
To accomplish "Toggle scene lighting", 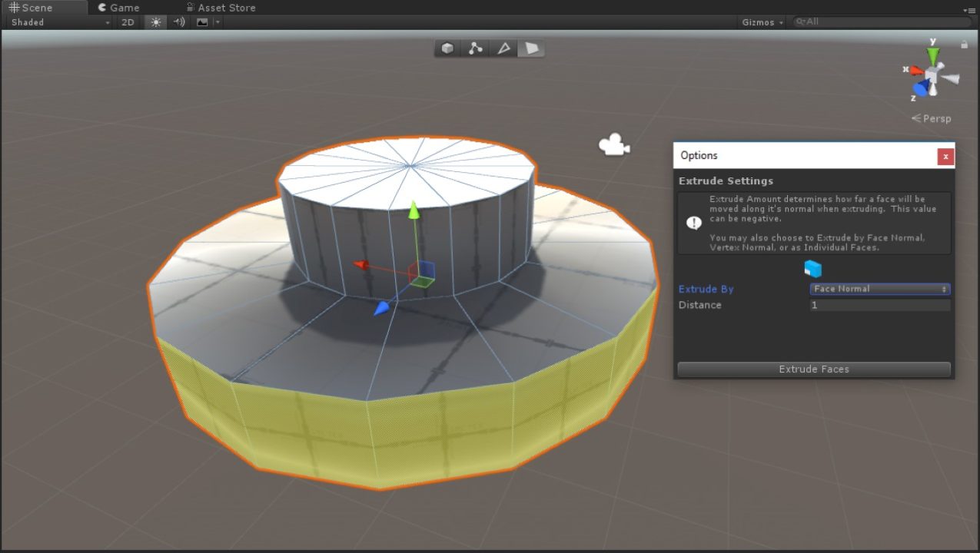I will coord(155,22).
